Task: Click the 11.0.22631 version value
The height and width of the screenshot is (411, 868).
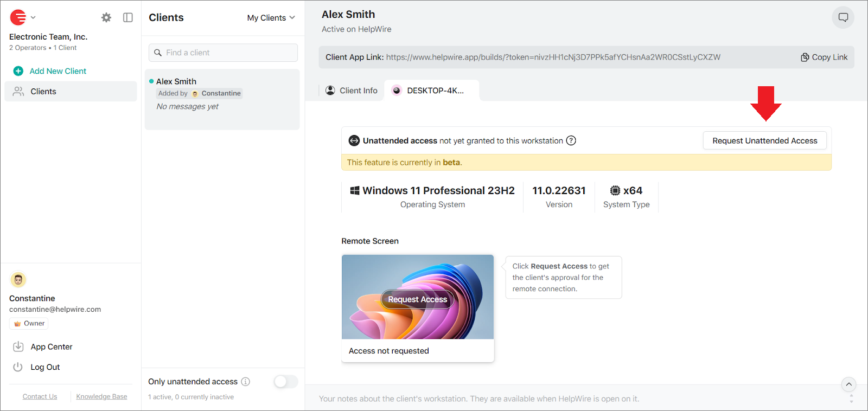Action: click(x=559, y=190)
